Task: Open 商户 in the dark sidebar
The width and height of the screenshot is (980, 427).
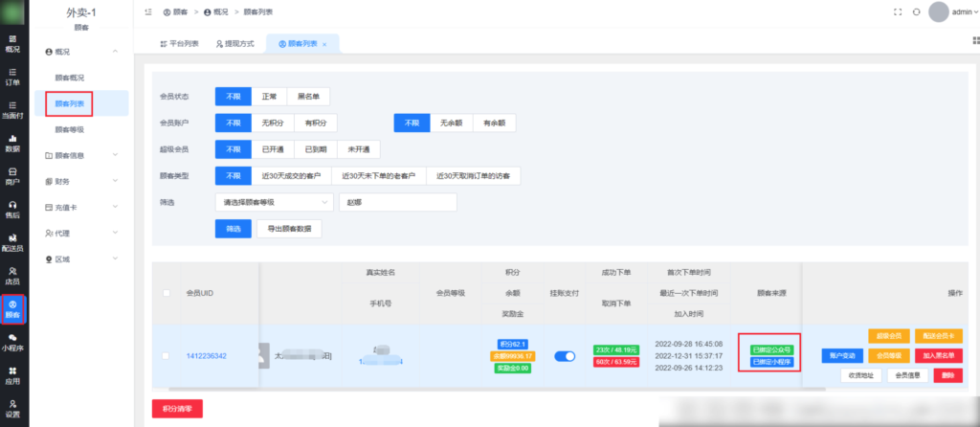Action: 12,176
